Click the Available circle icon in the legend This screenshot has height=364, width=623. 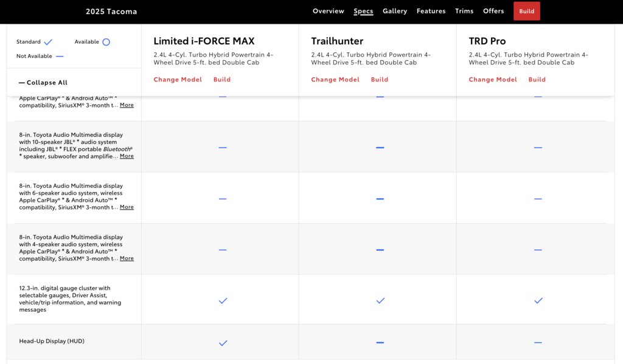tap(106, 42)
